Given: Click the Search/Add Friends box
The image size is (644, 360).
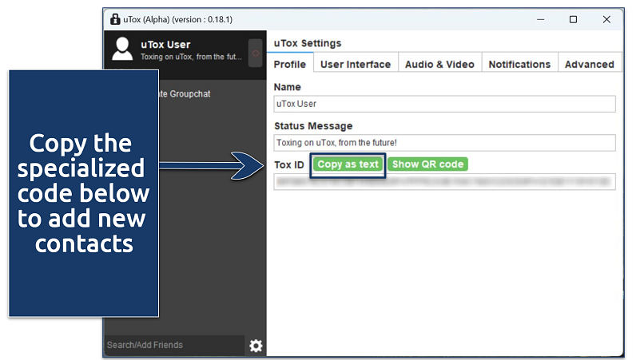Looking at the screenshot, I should [x=174, y=345].
